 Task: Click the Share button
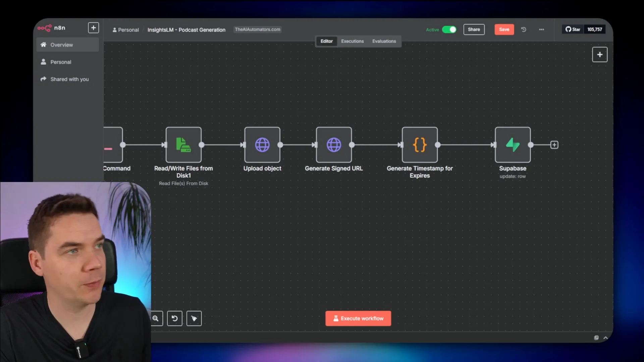(x=474, y=29)
